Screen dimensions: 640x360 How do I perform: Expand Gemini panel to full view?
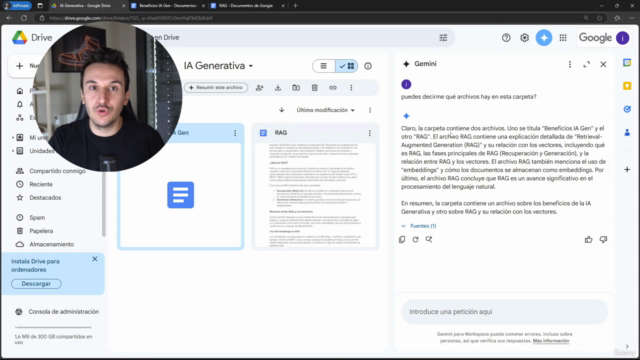tap(587, 64)
